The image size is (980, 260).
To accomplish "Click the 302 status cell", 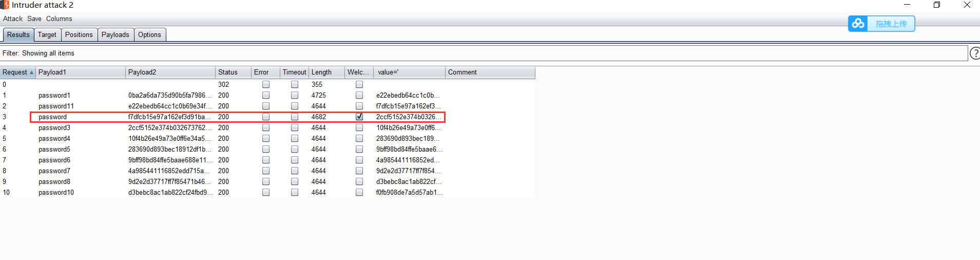I will (223, 84).
